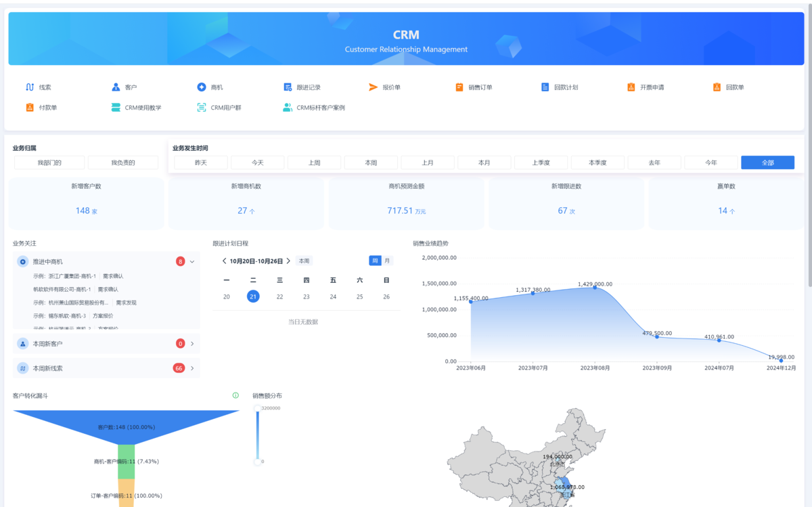This screenshot has width=812, height=507.
Task: Click the red 8 badge on 推进中商机
Action: (181, 261)
